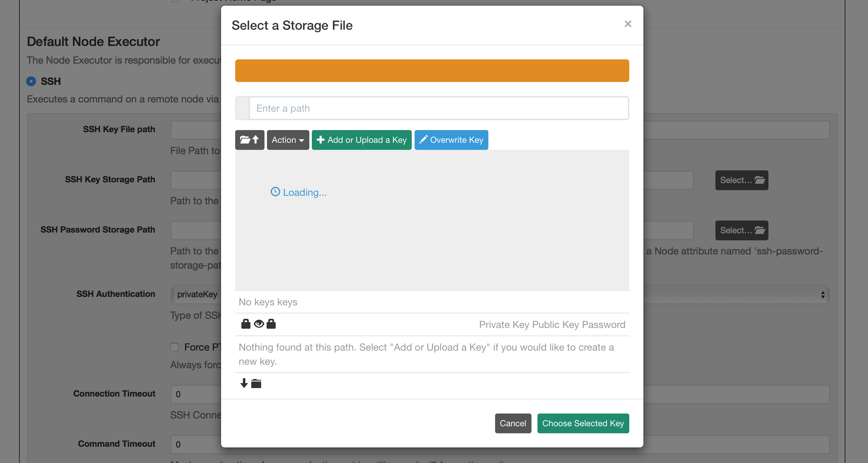The width and height of the screenshot is (868, 463).
Task: Open the upload folder icon above the file list
Action: tap(249, 140)
